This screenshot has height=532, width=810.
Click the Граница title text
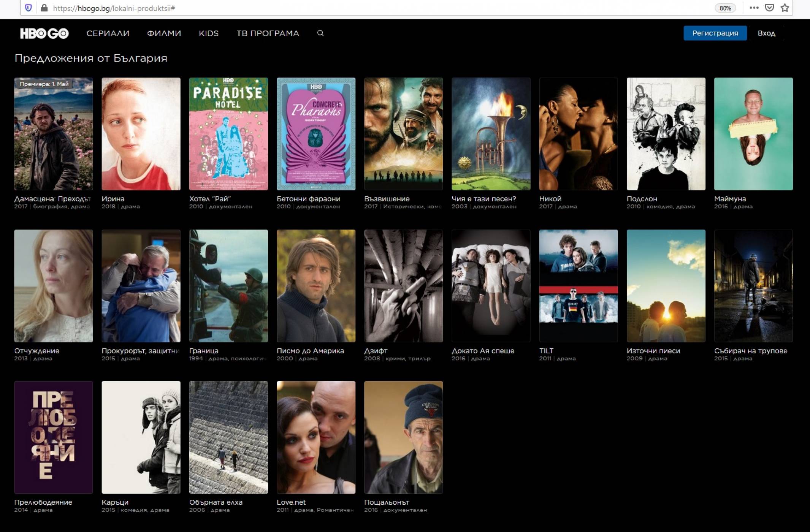point(204,351)
